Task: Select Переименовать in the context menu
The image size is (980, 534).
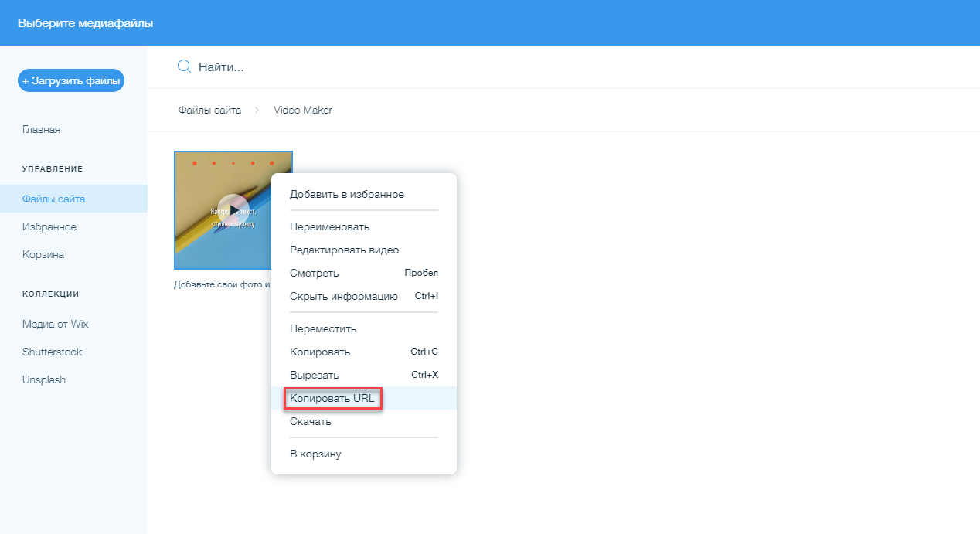Action: click(x=329, y=226)
